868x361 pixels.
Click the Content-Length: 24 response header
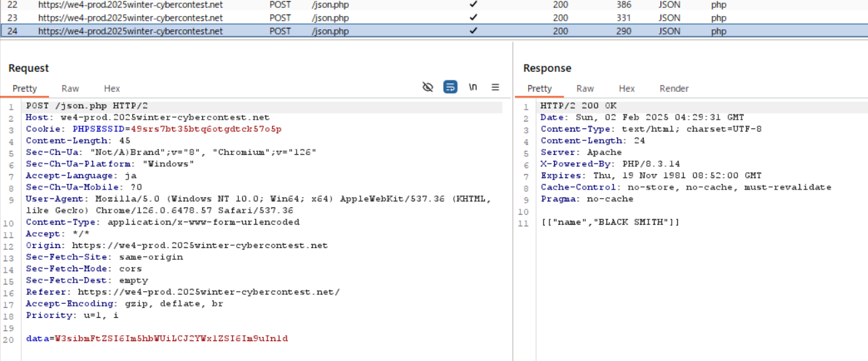(x=593, y=141)
